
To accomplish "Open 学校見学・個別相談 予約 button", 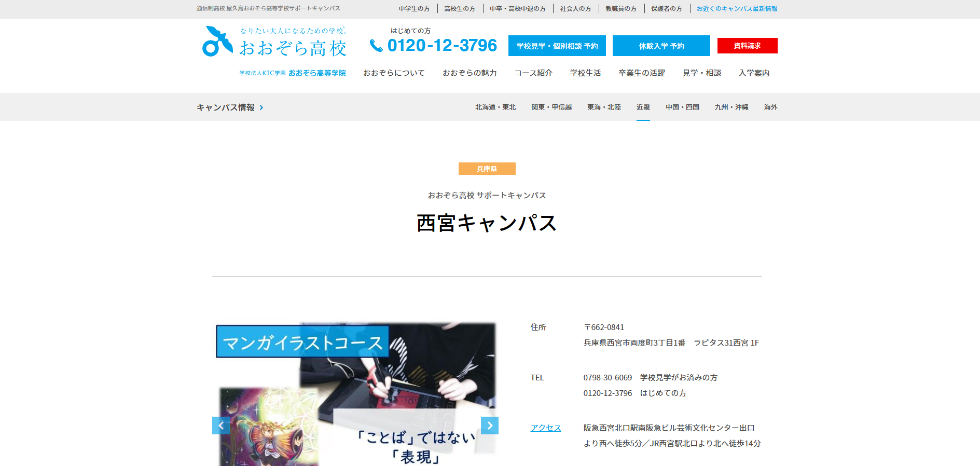I will point(557,46).
